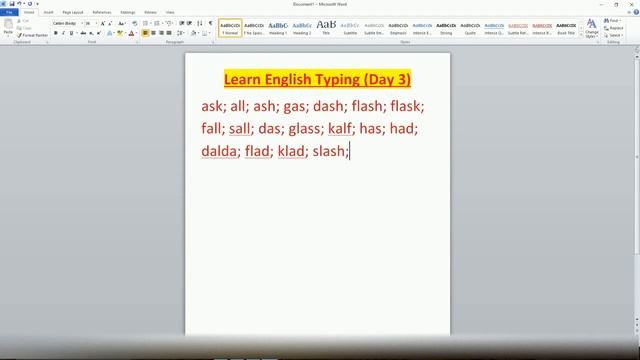Apply the Heading 2 style

click(302, 28)
